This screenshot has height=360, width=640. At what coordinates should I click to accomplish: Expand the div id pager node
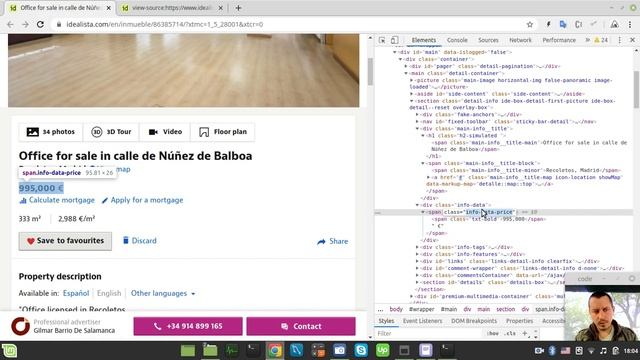[406, 66]
